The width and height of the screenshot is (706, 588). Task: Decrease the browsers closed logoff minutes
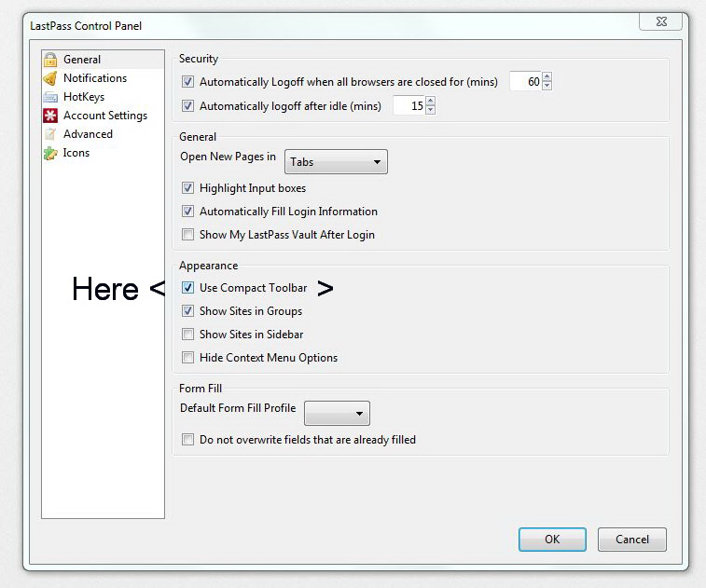point(547,86)
